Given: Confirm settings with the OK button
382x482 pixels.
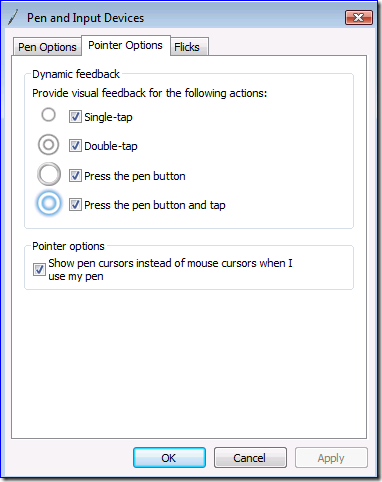Looking at the screenshot, I should point(169,458).
